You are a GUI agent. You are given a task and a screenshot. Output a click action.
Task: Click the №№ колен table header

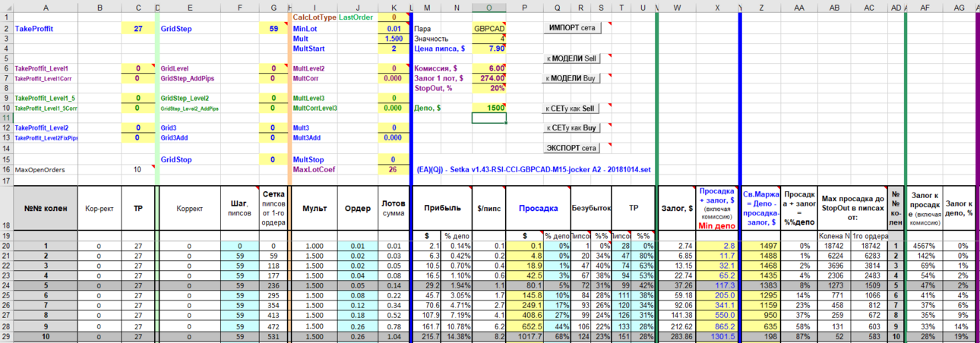pyautogui.click(x=46, y=207)
